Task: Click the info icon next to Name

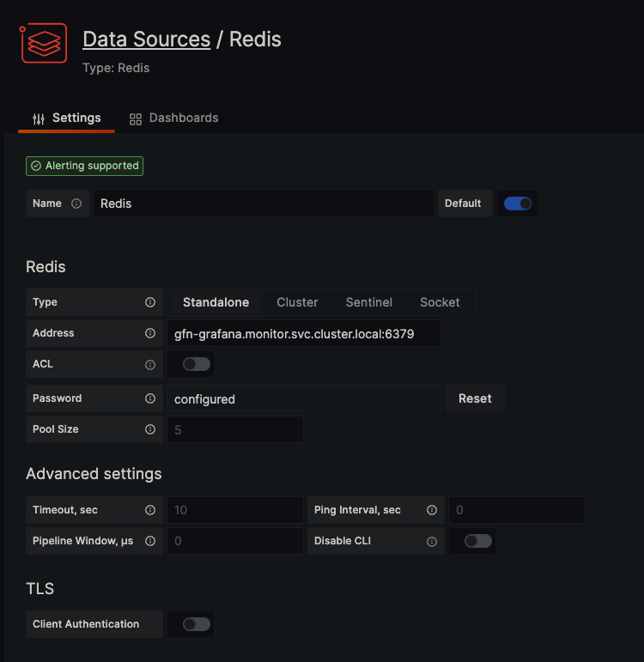Action: (x=76, y=203)
